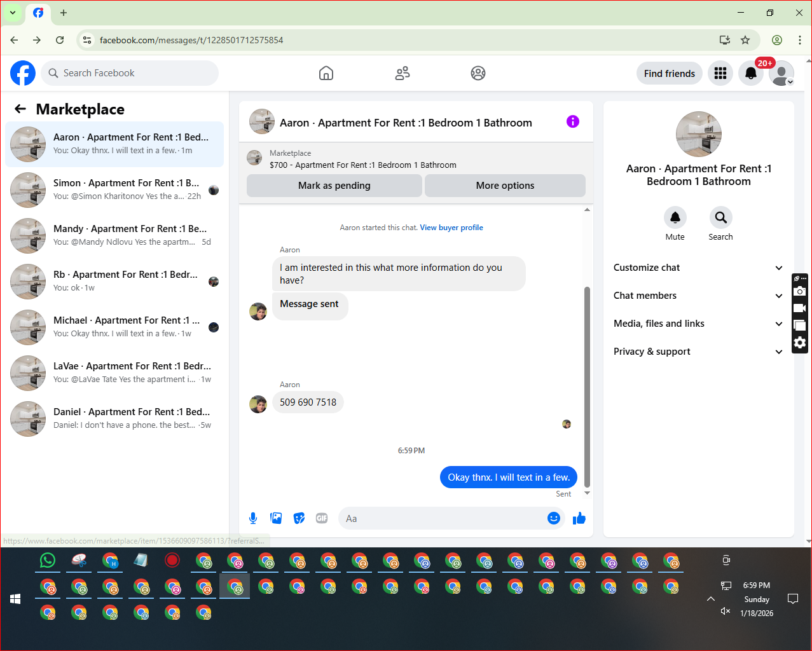Mute this chat with bell icon
This screenshot has width=812, height=651.
click(675, 217)
